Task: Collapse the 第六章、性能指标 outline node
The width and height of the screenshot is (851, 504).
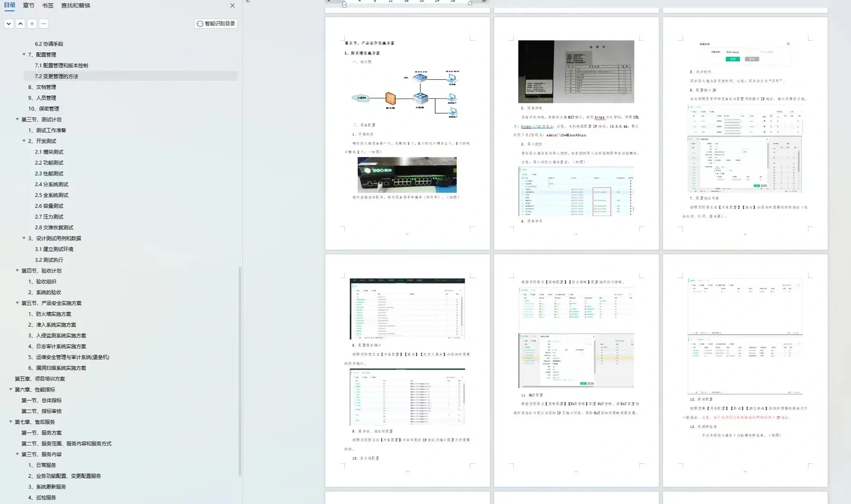Action: pyautogui.click(x=11, y=390)
